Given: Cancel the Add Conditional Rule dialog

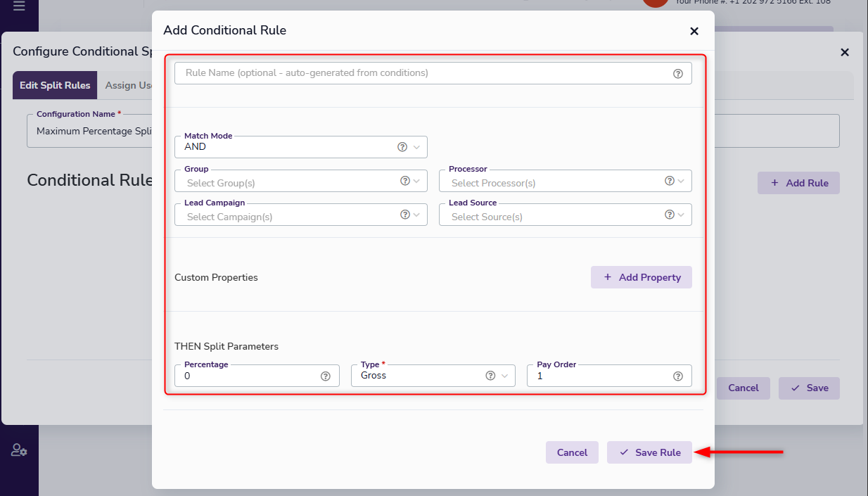Looking at the screenshot, I should pyautogui.click(x=571, y=452).
